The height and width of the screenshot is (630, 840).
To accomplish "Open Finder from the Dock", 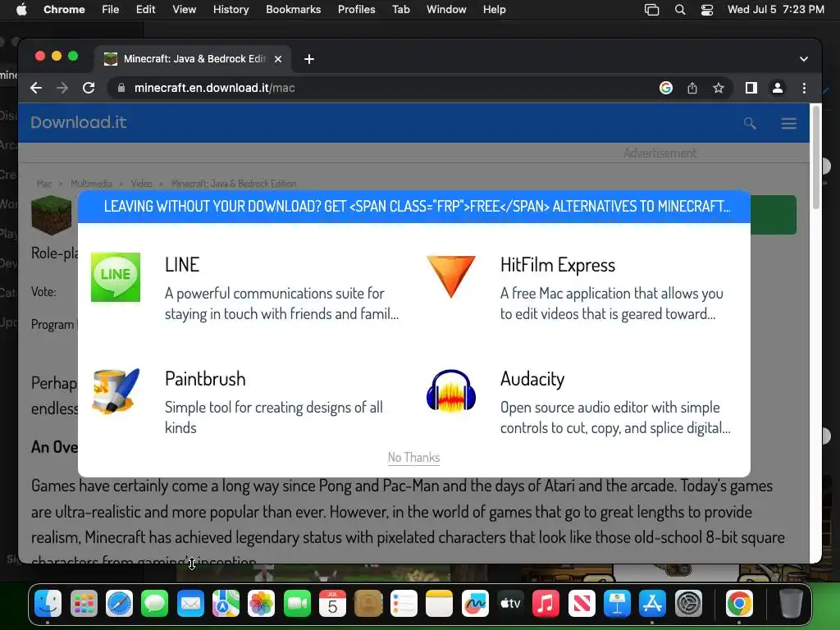I will click(x=48, y=604).
